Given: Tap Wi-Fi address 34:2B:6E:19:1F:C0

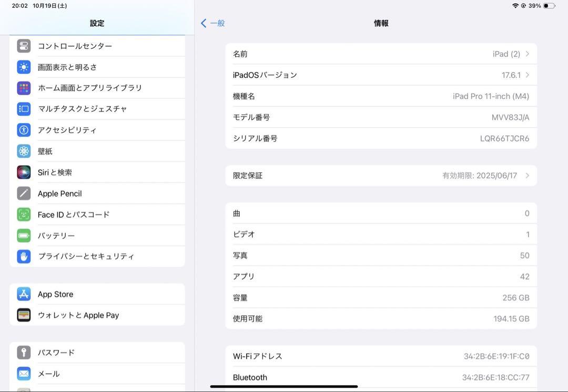Looking at the screenshot, I should pos(496,356).
